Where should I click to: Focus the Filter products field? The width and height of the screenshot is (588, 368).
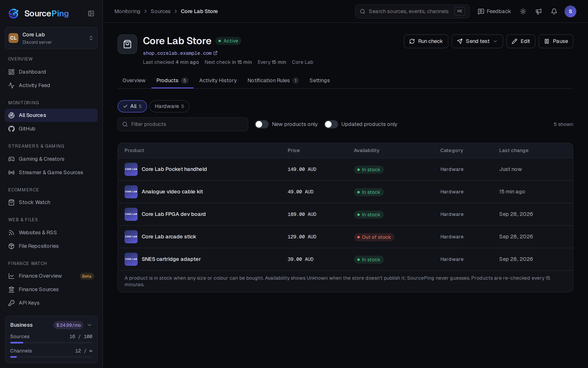[183, 124]
